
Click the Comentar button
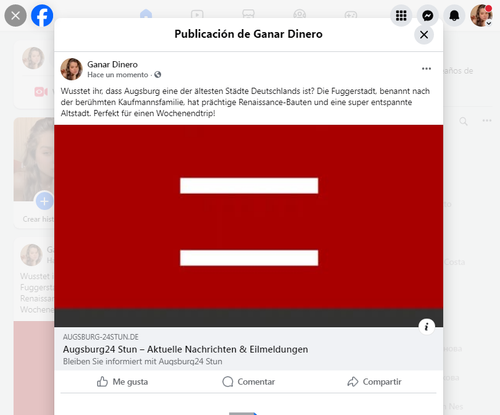click(249, 382)
